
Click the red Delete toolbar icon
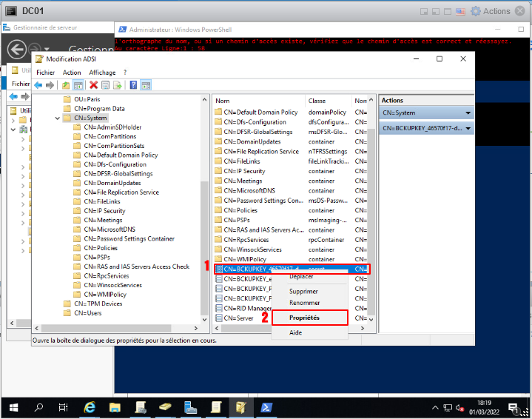point(94,85)
